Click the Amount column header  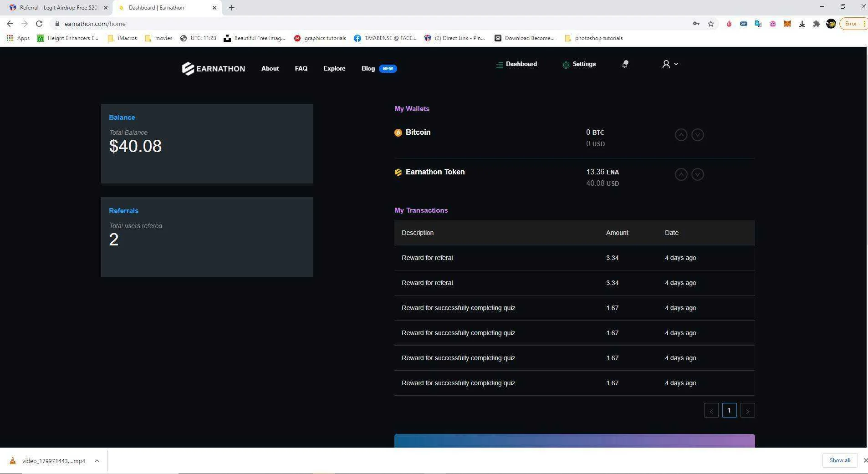coord(617,233)
